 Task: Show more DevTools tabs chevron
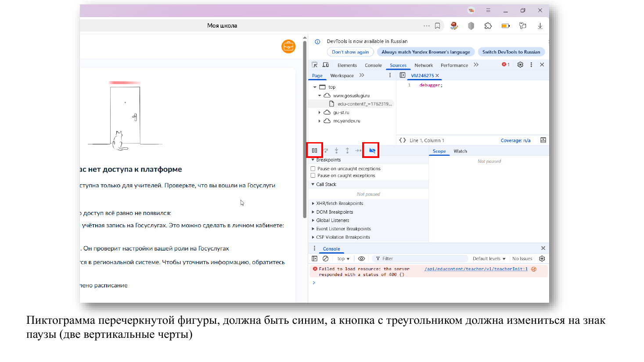[x=476, y=65]
